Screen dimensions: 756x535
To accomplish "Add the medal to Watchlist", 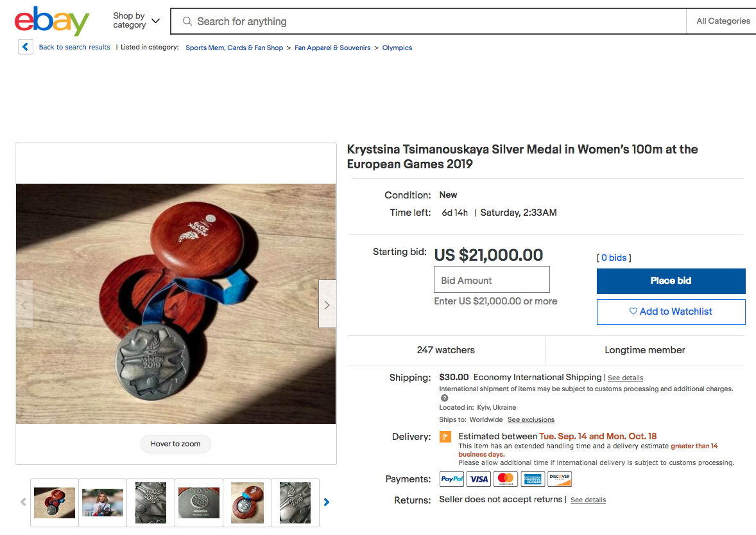I will 671,311.
